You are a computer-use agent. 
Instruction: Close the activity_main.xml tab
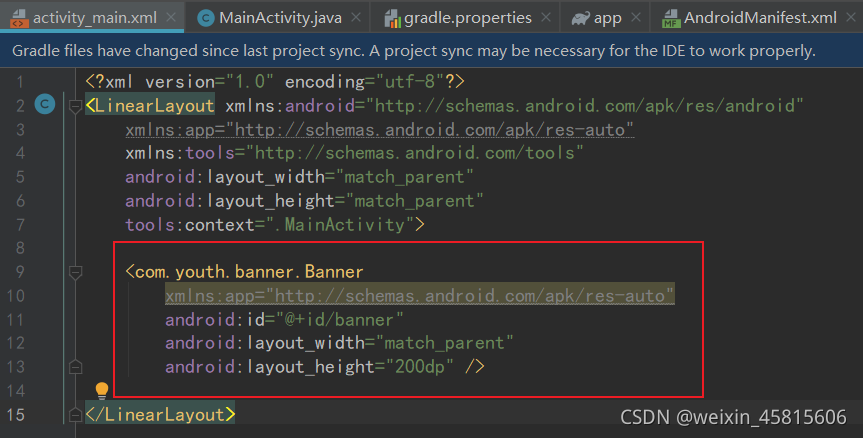(x=171, y=18)
